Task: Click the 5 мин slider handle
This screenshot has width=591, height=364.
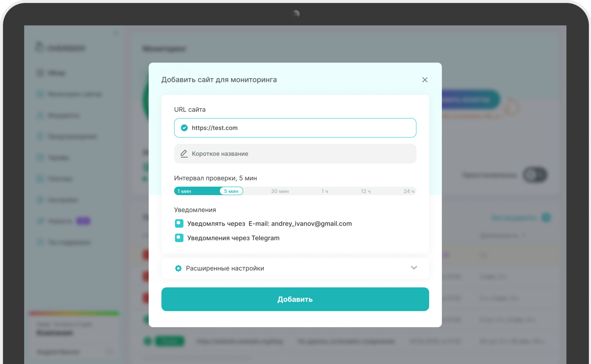Action: point(231,191)
